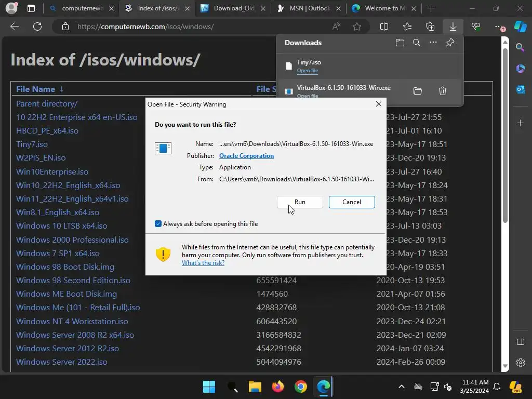Click Open file under Tiny7.iso download

point(308,71)
